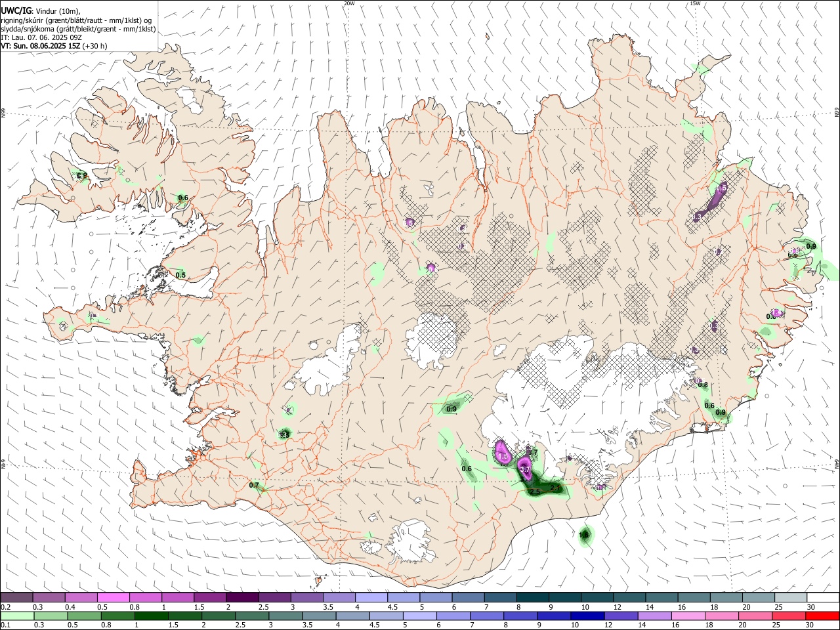Click the '10' label on the upper scale
The height and width of the screenshot is (630, 840).
coord(585,607)
